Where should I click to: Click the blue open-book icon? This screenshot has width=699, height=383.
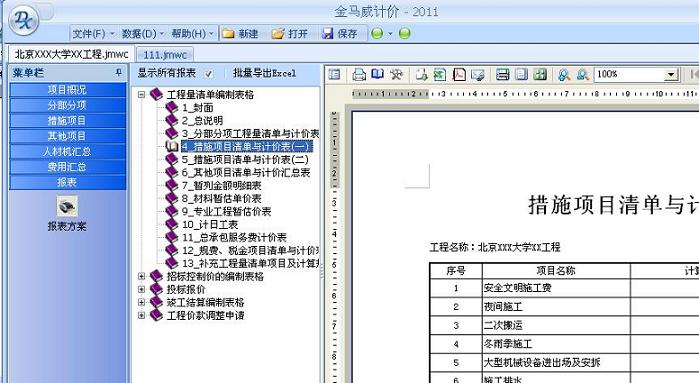378,74
